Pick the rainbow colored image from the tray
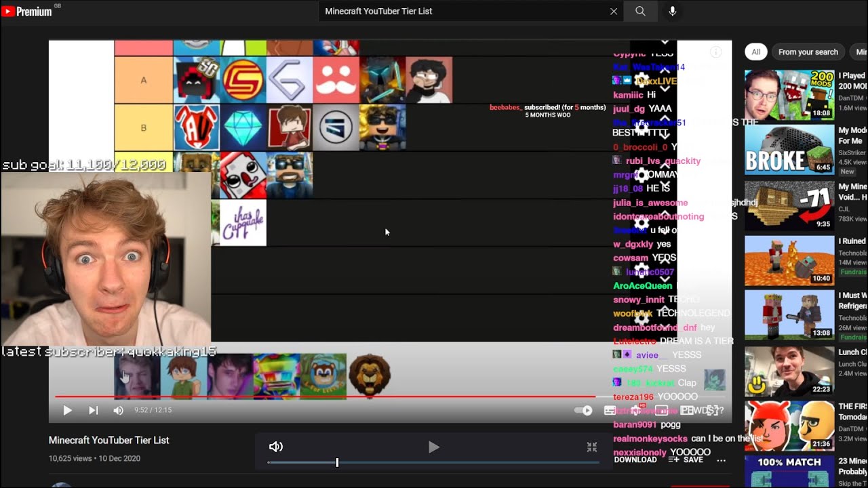The width and height of the screenshot is (868, 488). [x=277, y=376]
